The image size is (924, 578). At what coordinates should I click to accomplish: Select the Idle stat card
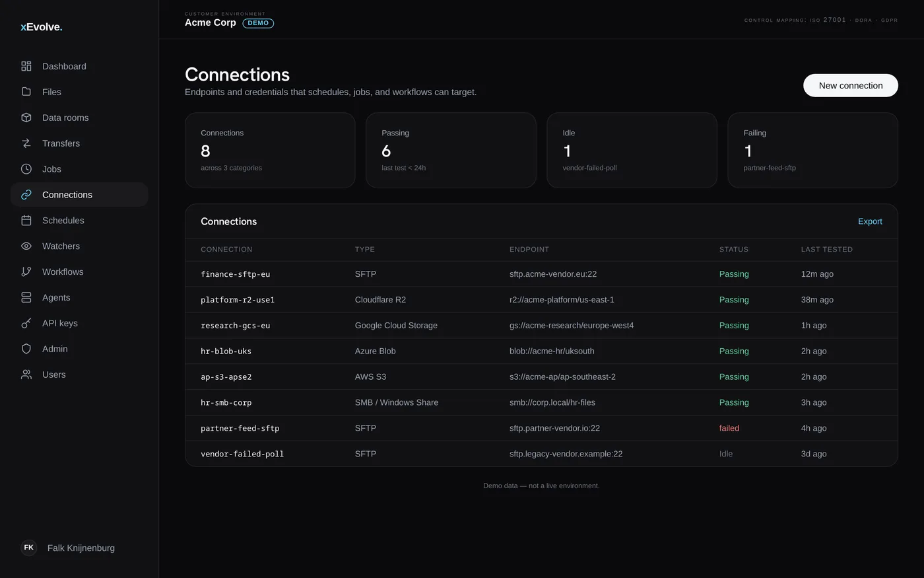[x=632, y=150]
